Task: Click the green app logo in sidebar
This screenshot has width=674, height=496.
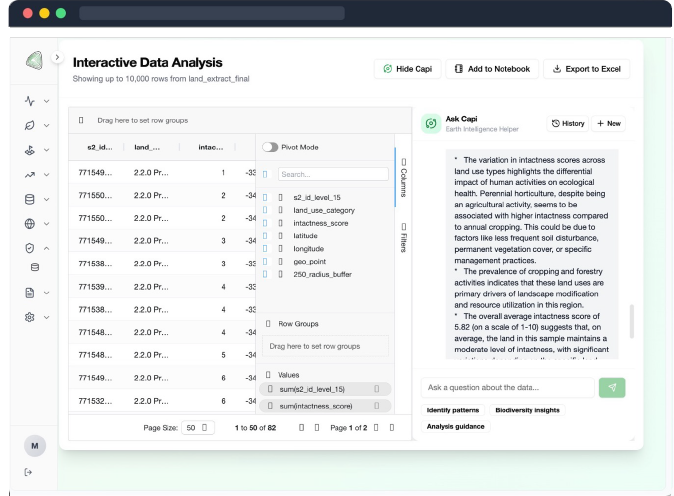Action: tap(36, 62)
